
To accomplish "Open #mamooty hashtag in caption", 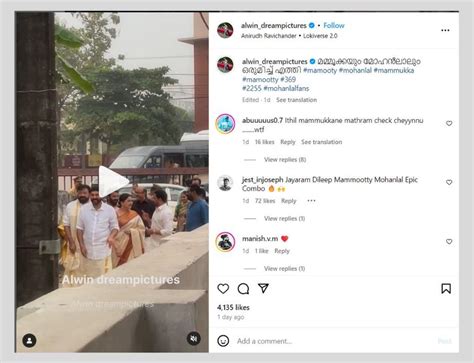I will click(320, 70).
